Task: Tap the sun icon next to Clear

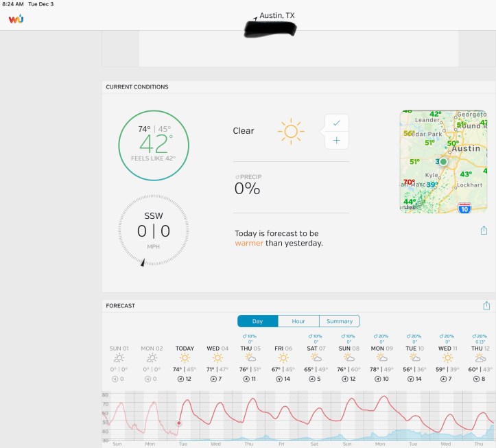Action: click(290, 131)
